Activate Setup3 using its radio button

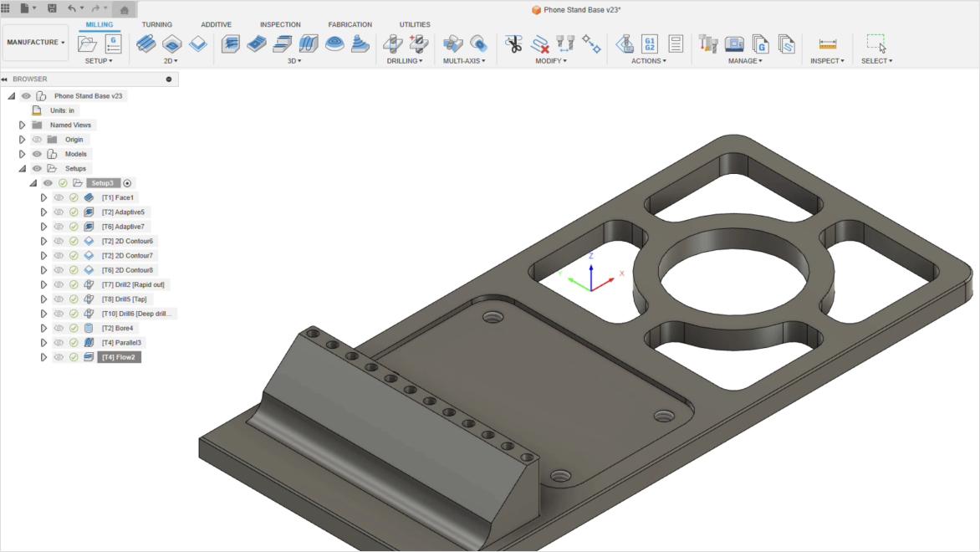coord(127,183)
